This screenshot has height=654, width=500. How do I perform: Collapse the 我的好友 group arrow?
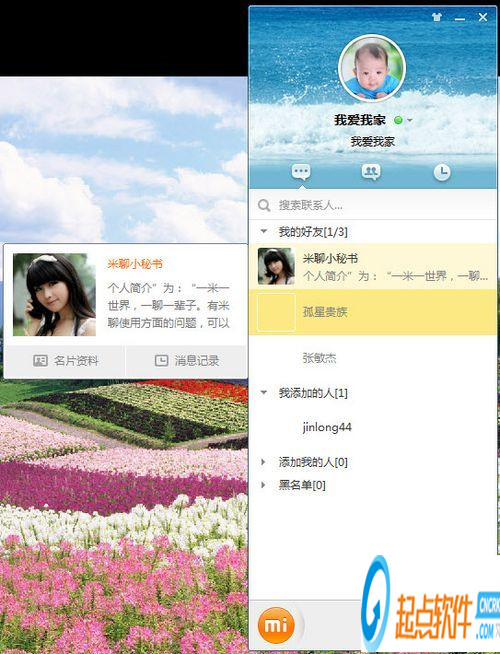[264, 231]
